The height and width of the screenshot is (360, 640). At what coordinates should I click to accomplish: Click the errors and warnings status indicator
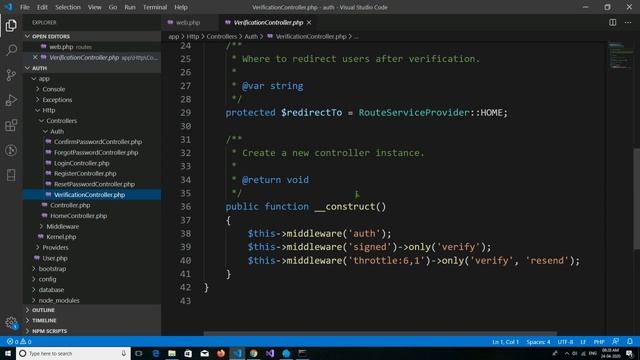click(19, 341)
